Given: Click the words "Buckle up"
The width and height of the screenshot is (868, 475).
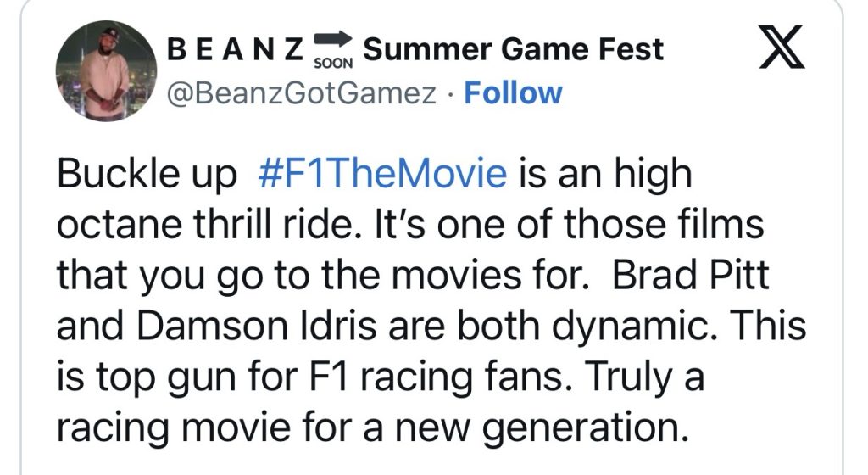Looking at the screenshot, I should [146, 176].
